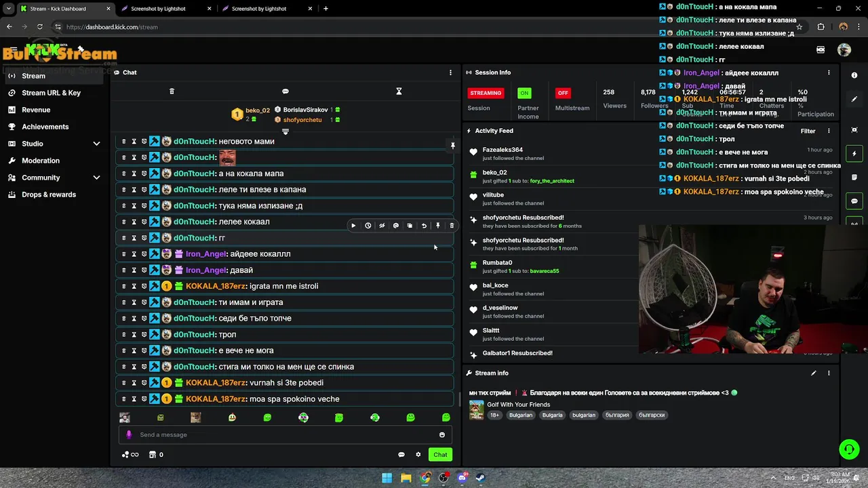Click the hourglass icon below the Chat header

[399, 91]
